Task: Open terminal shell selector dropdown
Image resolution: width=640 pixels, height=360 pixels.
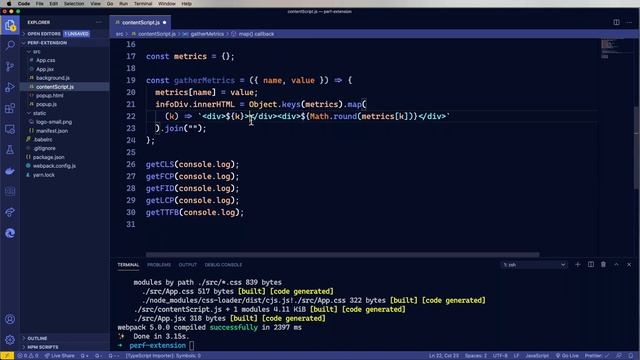Action: (x=534, y=265)
